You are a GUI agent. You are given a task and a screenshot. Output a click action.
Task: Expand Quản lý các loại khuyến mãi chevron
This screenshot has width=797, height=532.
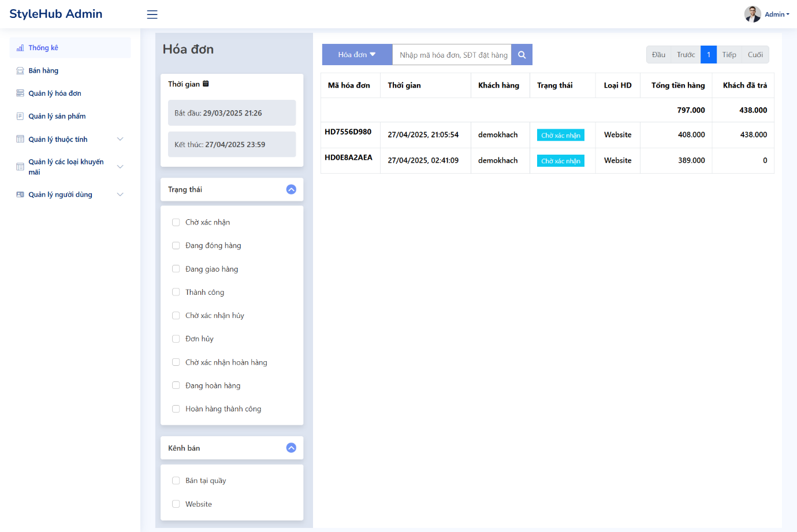[120, 167]
